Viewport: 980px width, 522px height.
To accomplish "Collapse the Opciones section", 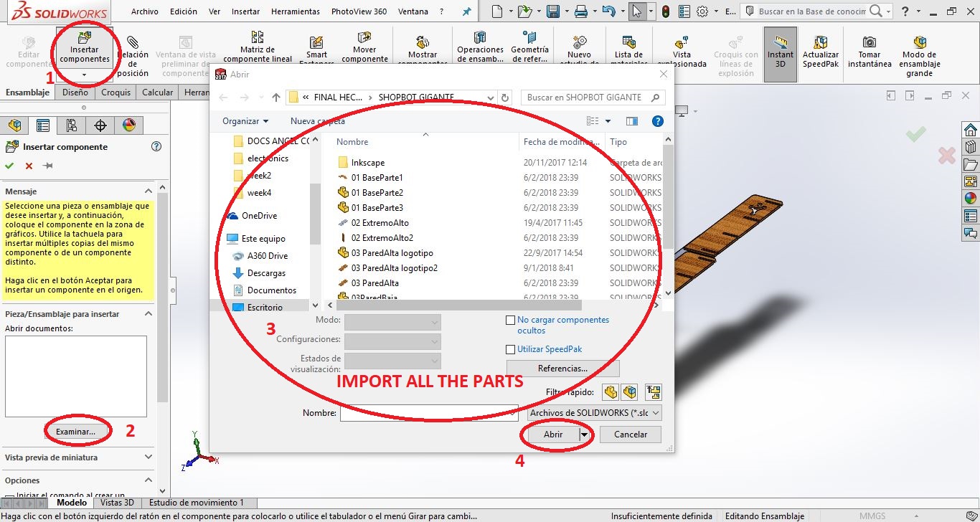I will tap(149, 480).
